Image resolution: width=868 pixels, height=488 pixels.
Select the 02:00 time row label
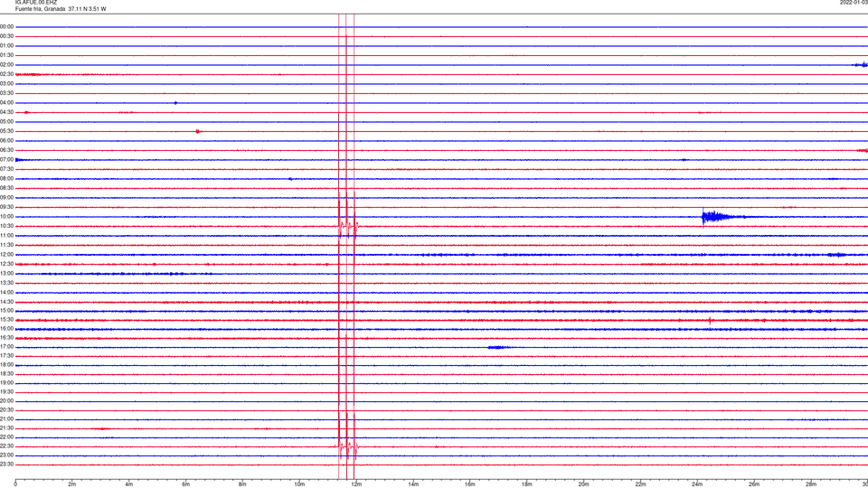pos(7,65)
